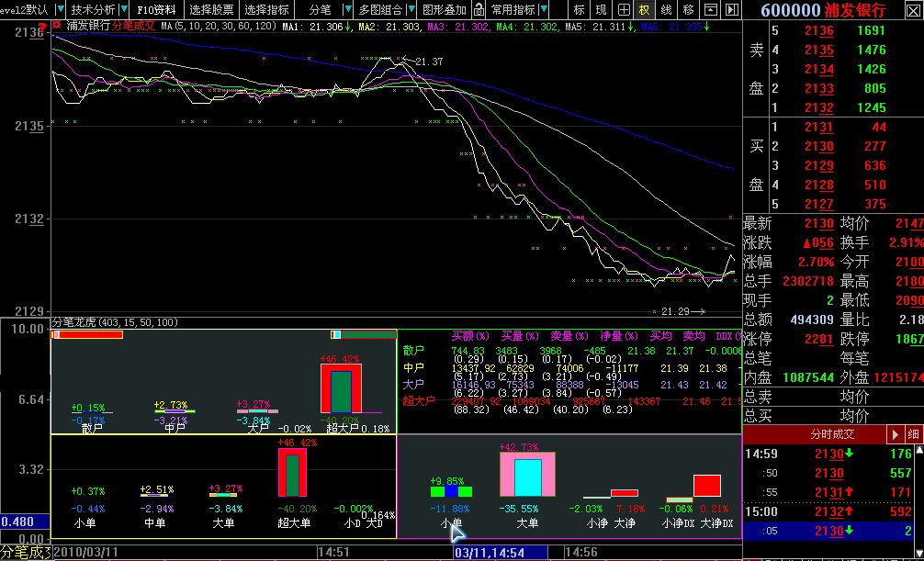Click the lock icon beside 图形叠加

[x=479, y=10]
